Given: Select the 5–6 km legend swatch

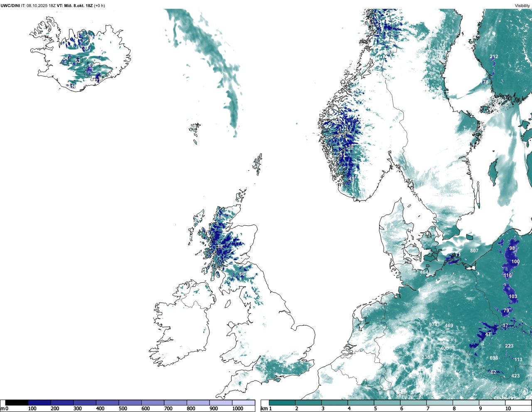Looking at the screenshot, I should 387,403.
